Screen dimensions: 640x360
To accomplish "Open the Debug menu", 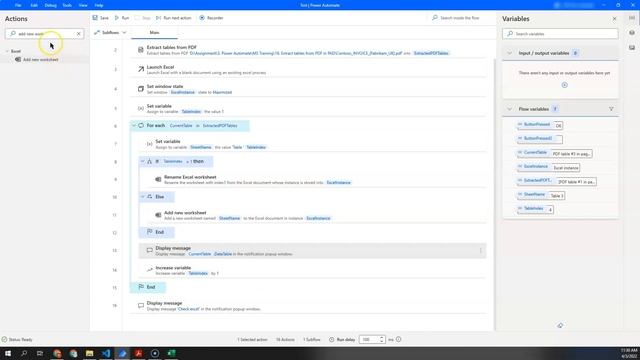I will tap(51, 5).
